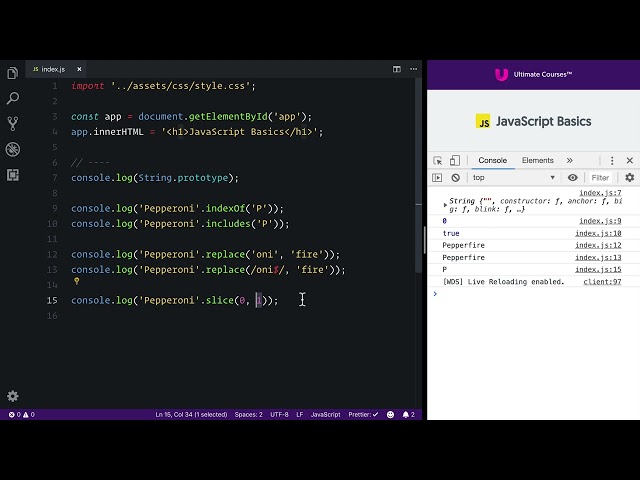This screenshot has height=480, width=640.
Task: Close the DevTools panel
Action: 630,160
